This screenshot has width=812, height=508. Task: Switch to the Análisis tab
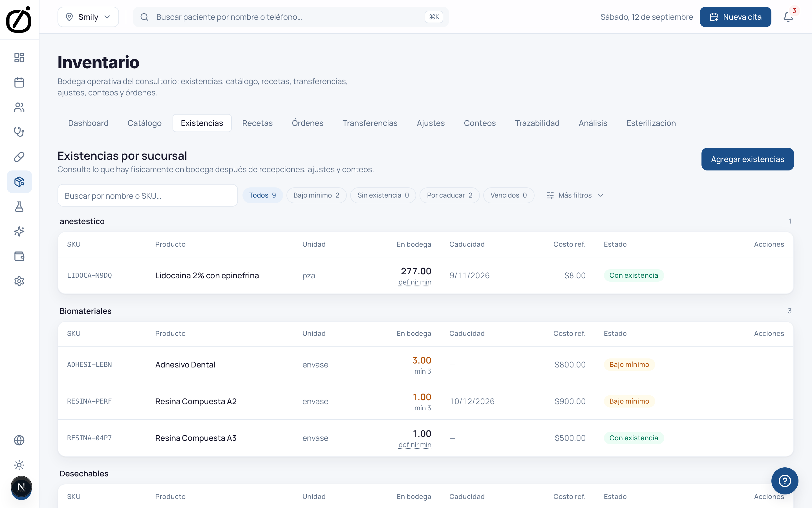(593, 123)
